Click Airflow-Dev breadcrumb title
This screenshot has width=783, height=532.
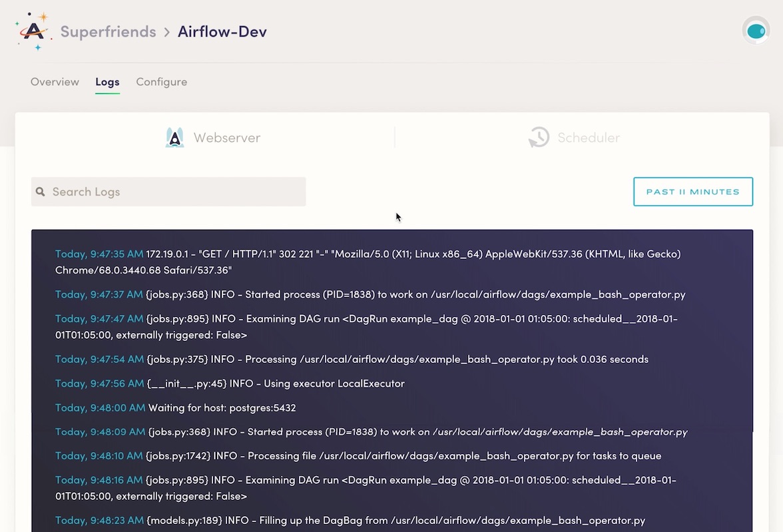(222, 31)
